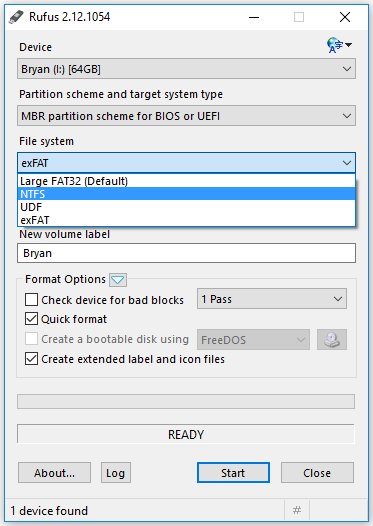Select NTFS from file system list
Screen dimensions: 373x526
[186, 194]
